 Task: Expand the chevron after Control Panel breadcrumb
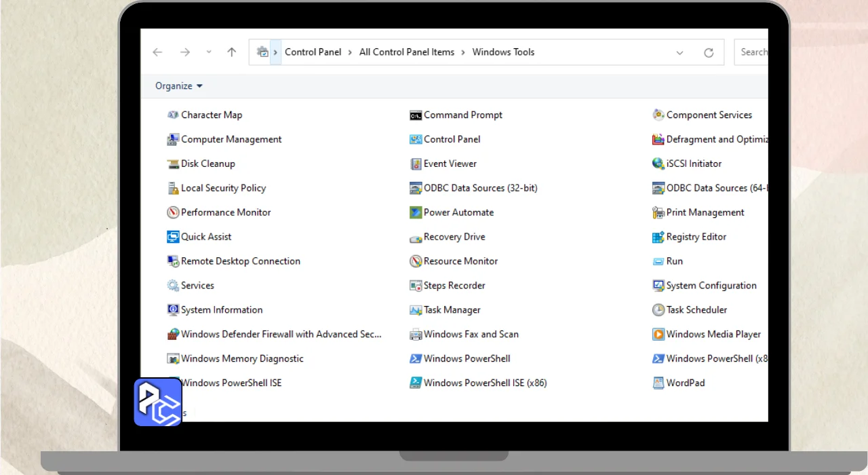(x=350, y=52)
